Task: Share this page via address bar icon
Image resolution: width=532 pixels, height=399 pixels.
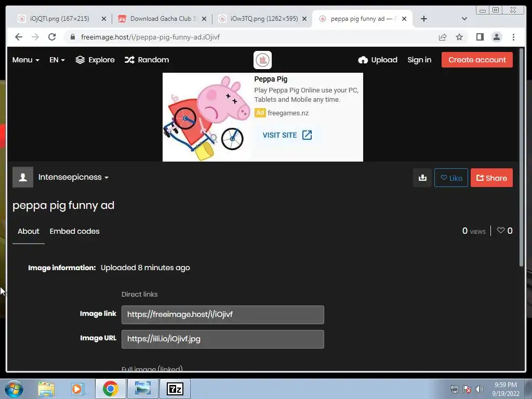Action: [x=443, y=37]
